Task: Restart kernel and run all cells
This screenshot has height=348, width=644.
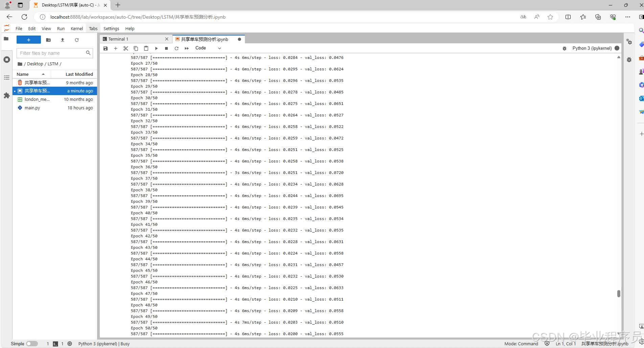Action: [x=187, y=48]
